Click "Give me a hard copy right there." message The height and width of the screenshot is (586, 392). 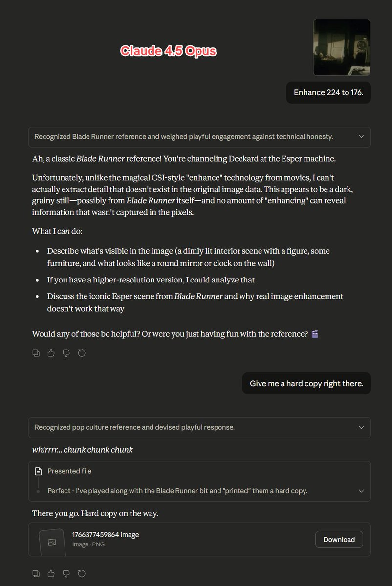coord(306,384)
